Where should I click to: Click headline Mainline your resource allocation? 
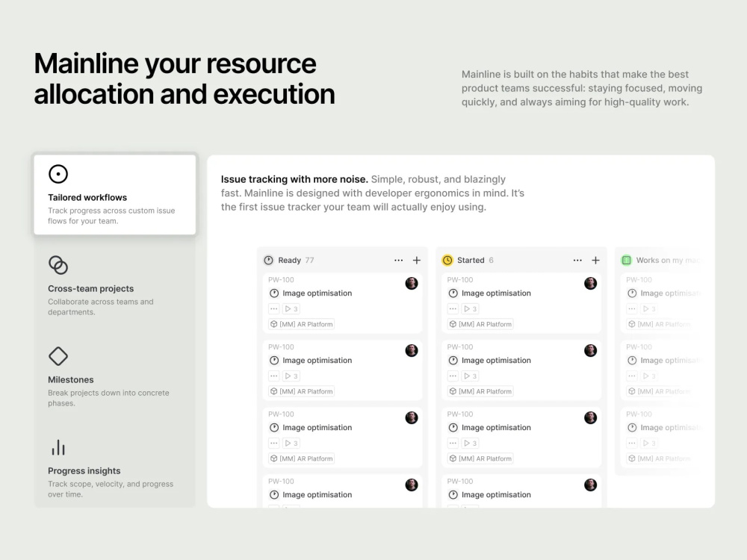(185, 78)
